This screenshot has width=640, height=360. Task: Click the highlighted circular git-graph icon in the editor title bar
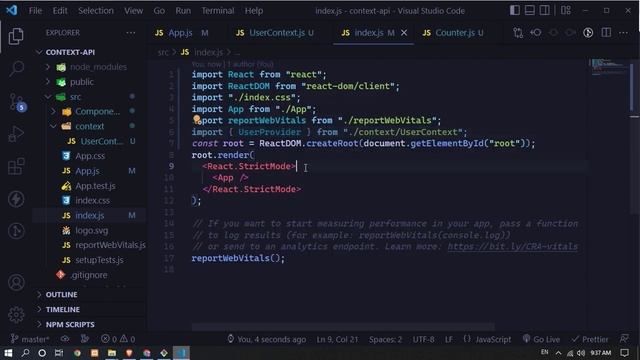[x=588, y=33]
